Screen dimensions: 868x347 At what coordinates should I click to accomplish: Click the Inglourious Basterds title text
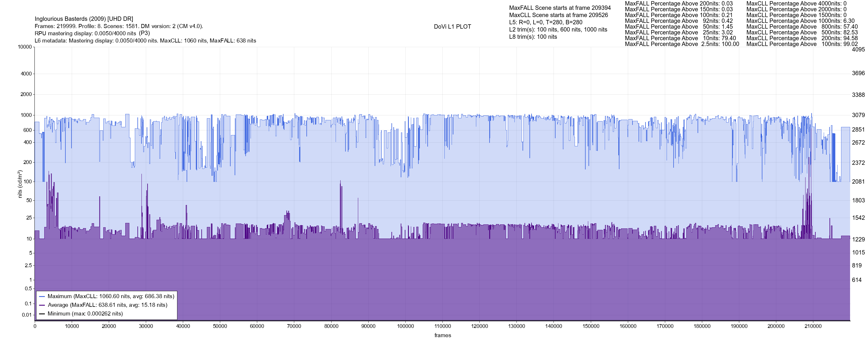(x=84, y=19)
